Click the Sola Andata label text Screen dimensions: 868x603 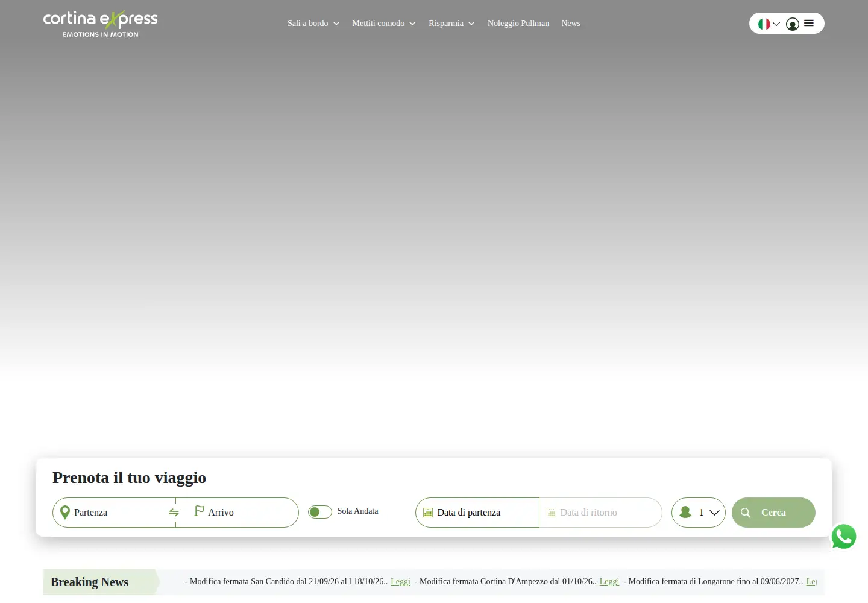click(357, 511)
